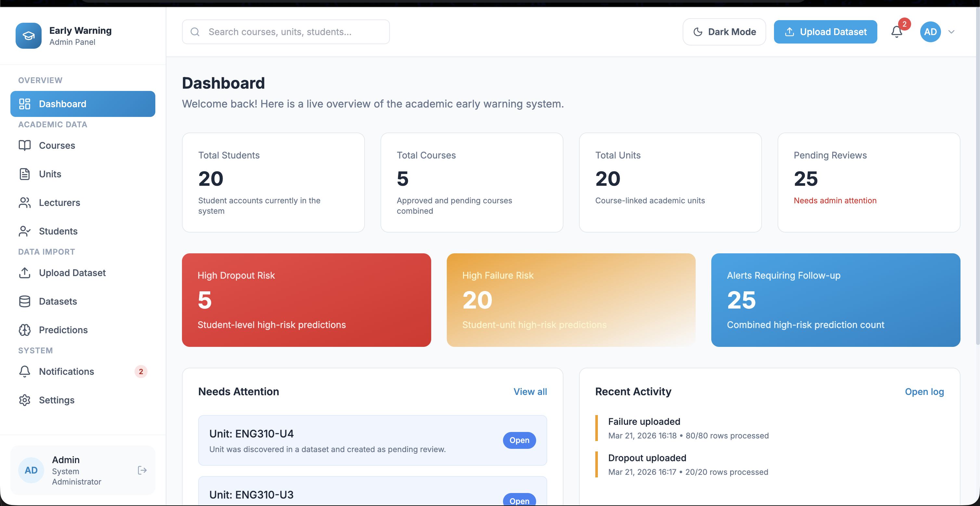Click the sidebar Notifications count badge

141,372
